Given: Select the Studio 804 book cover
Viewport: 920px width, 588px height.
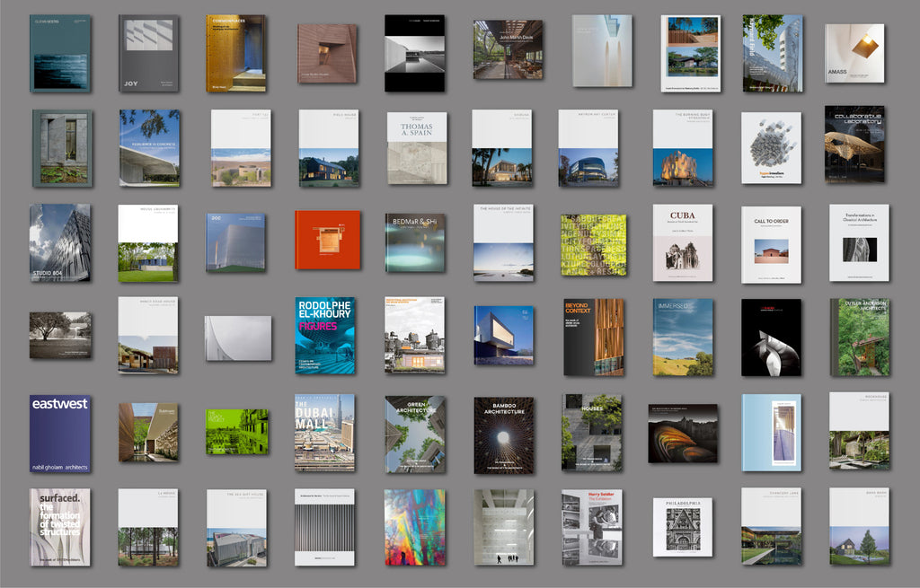Looking at the screenshot, I should point(60,242).
